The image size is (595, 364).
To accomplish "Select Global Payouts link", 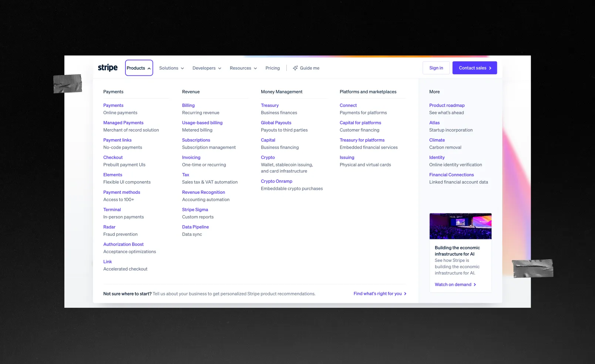I will tap(276, 123).
